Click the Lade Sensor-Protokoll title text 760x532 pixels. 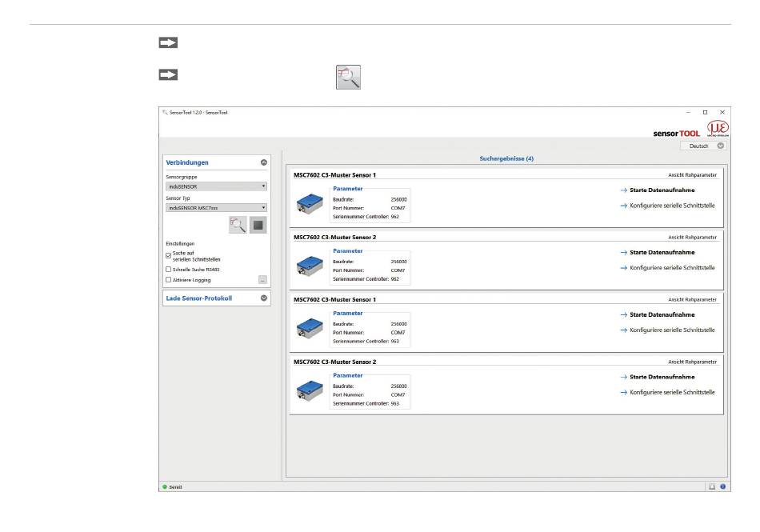point(198,298)
